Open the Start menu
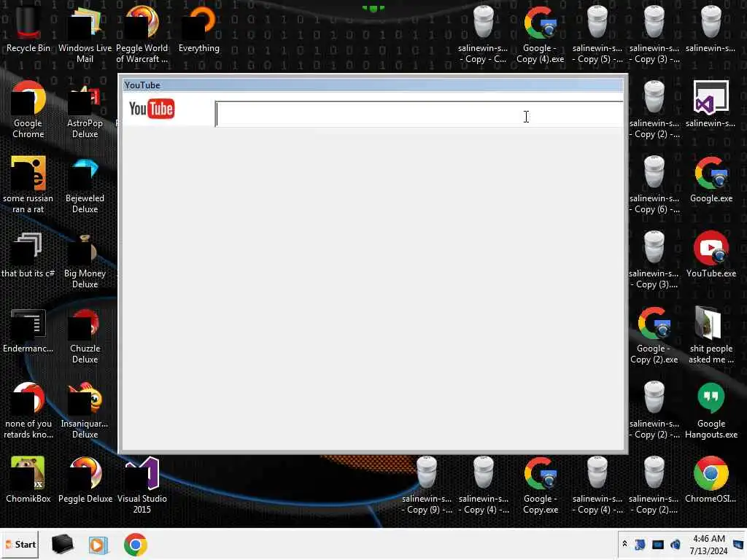This screenshot has height=560, width=747. pos(20,544)
